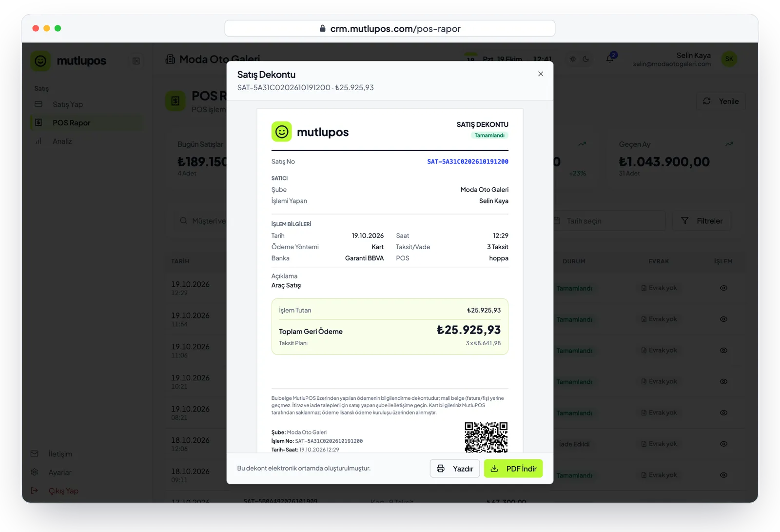
Task: Click the +23% trend arrow icon
Action: (582, 144)
